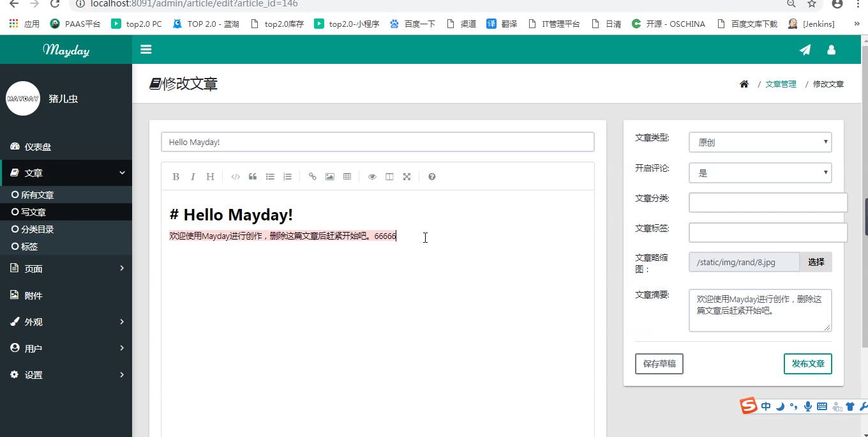
Task: Click the thumbnail path field /static/img/rand/8.jpg
Action: tap(744, 262)
